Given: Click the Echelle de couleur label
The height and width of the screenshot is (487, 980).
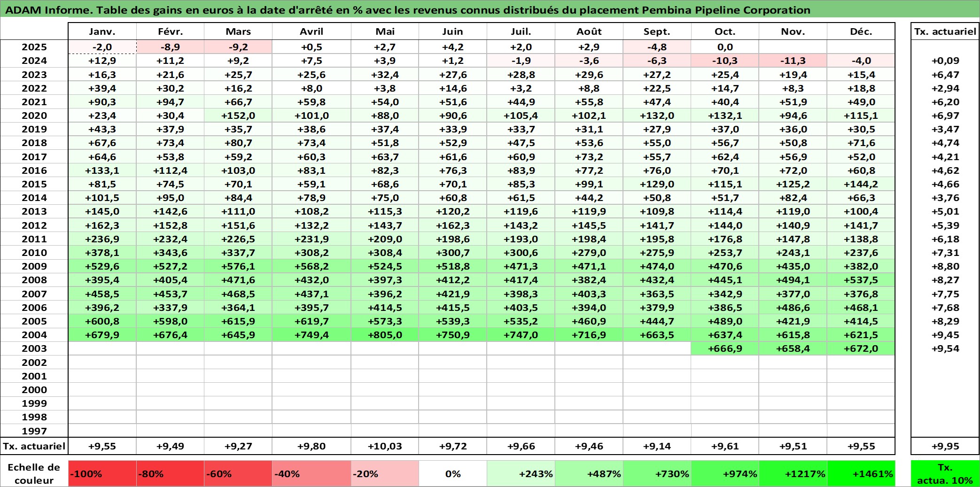Looking at the screenshot, I should click(34, 473).
